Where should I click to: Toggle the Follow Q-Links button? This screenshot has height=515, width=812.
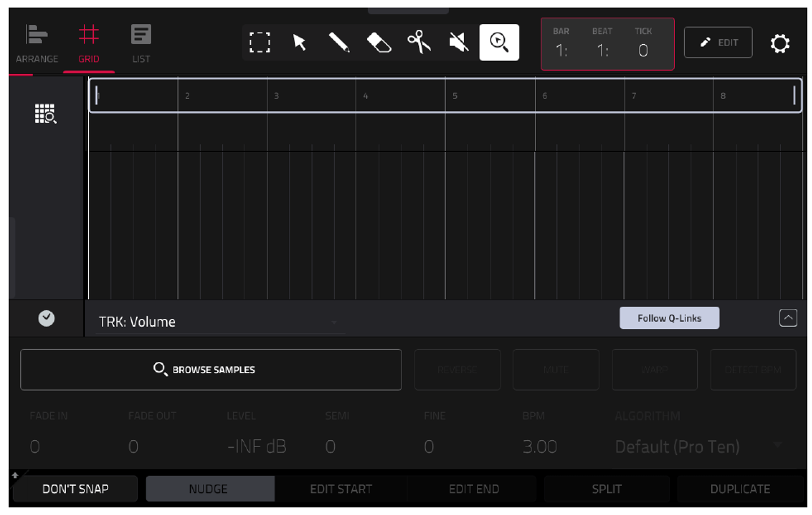click(670, 318)
